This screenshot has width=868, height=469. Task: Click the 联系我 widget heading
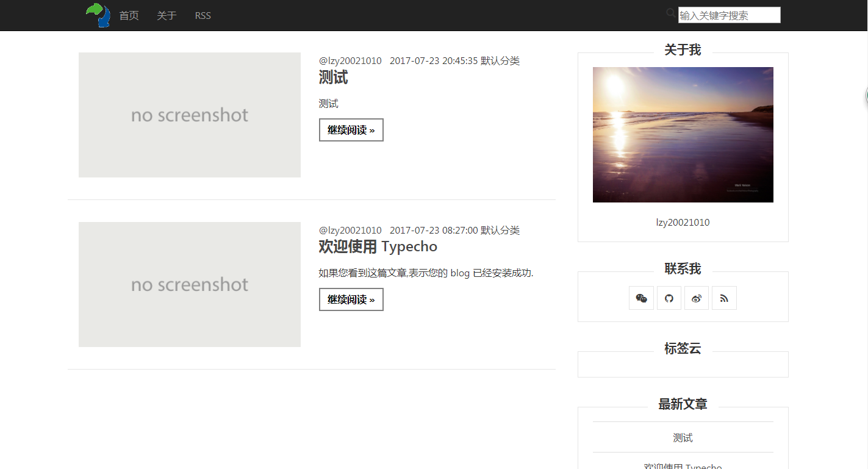click(x=683, y=268)
